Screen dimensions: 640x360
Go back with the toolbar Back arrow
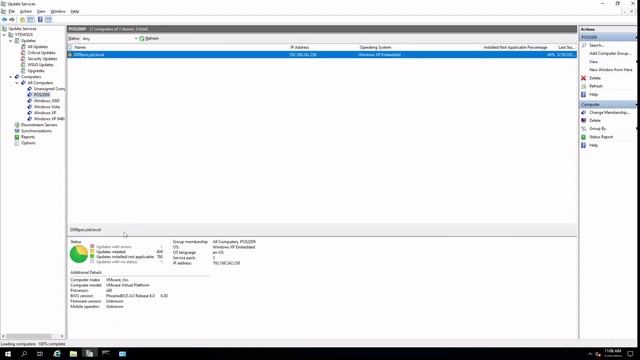(x=4, y=20)
